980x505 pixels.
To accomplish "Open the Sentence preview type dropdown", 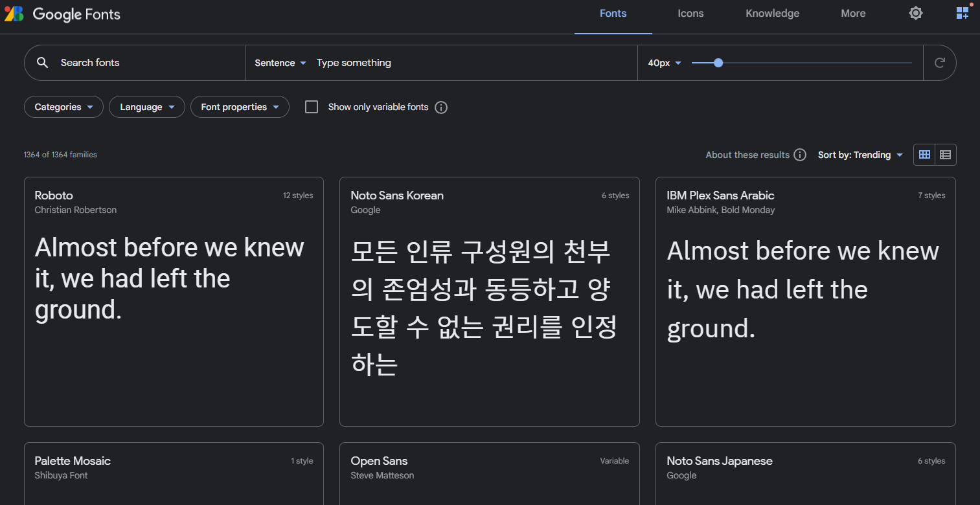I will click(280, 63).
